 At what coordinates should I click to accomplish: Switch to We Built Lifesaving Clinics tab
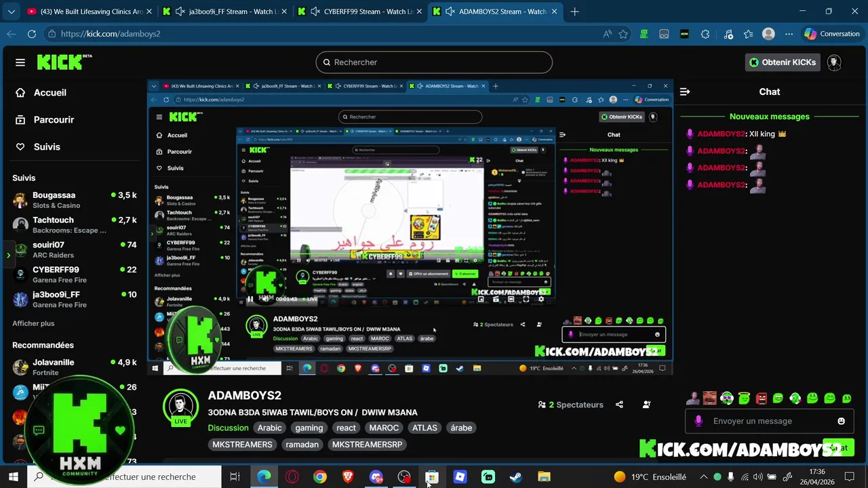click(88, 12)
